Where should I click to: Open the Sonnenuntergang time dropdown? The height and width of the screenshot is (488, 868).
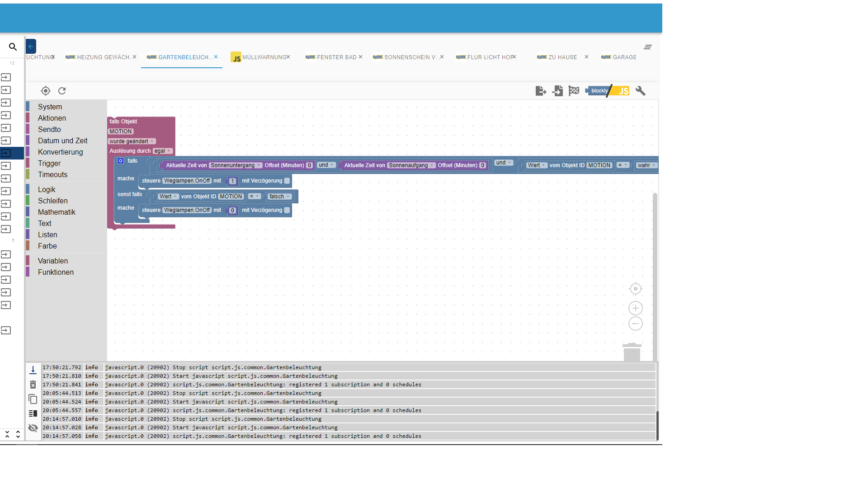tap(236, 165)
